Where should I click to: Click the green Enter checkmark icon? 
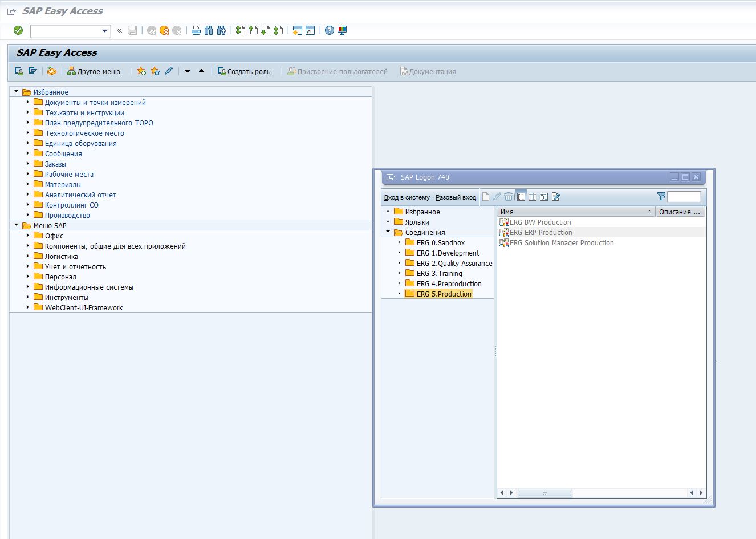[18, 30]
